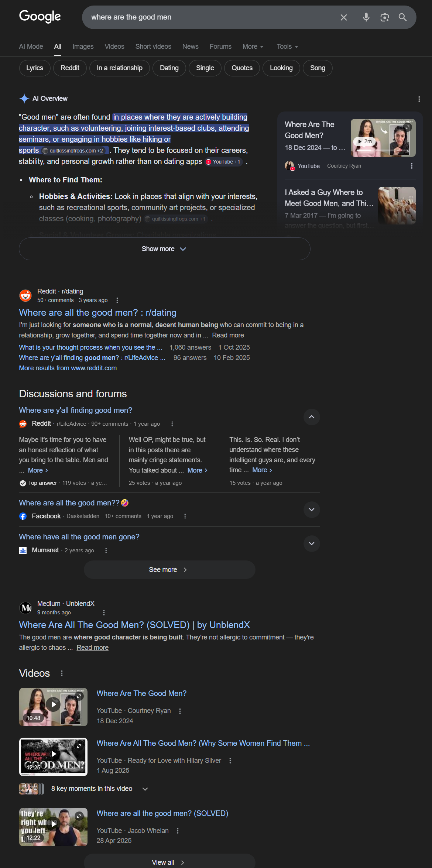Open Google Lens image search icon

[384, 17]
